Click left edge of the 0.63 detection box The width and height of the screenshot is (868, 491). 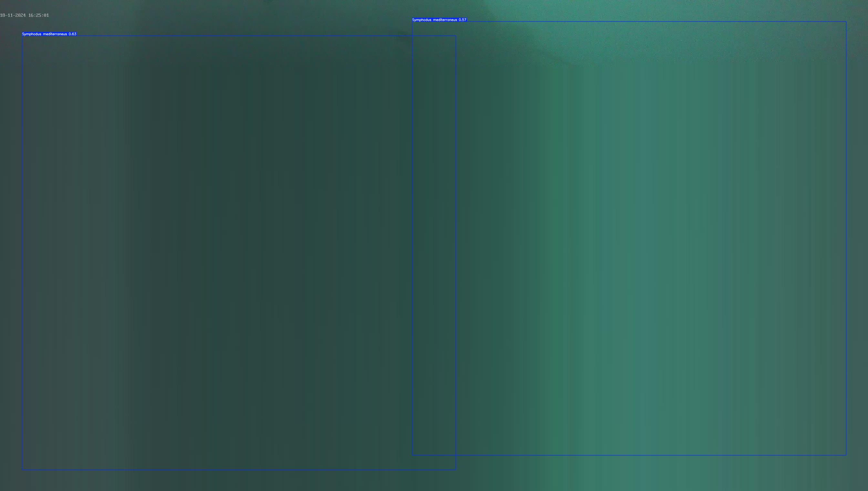(x=22, y=253)
